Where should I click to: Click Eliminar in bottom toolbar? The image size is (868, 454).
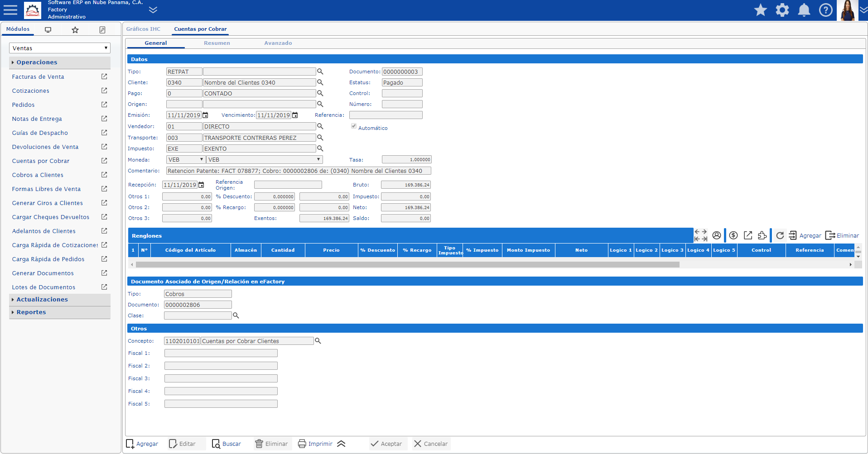(x=271, y=444)
